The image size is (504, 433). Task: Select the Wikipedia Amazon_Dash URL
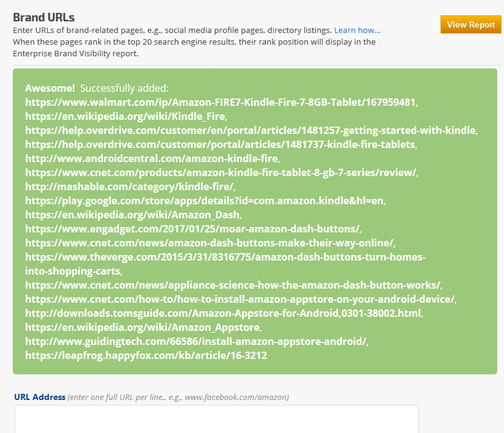(133, 215)
